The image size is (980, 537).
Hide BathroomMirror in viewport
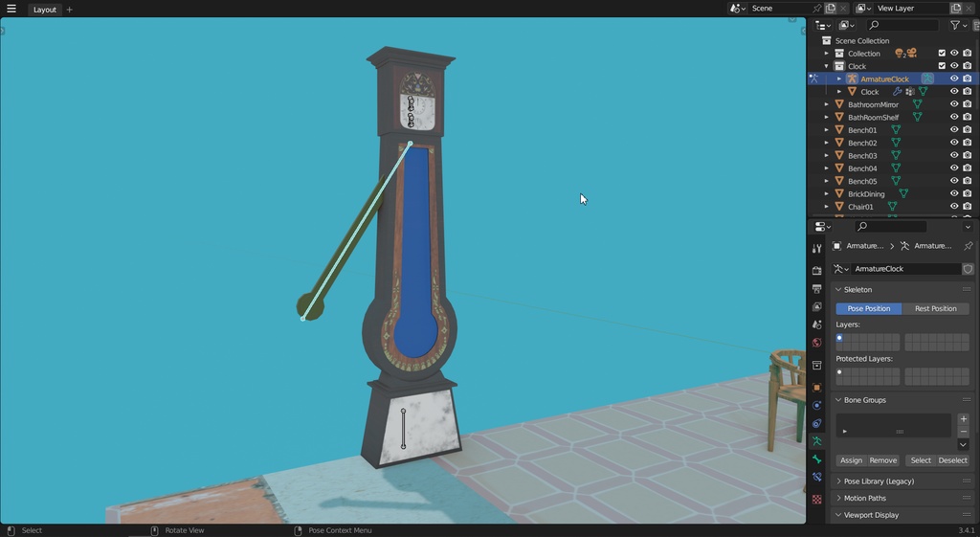(x=954, y=104)
